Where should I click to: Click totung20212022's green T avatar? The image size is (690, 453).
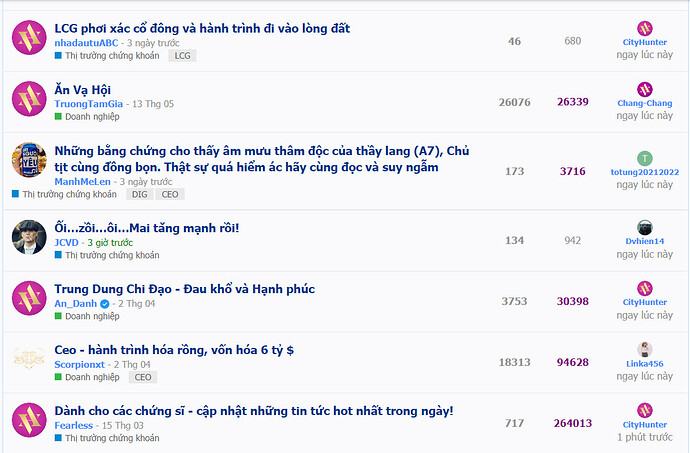click(x=645, y=158)
